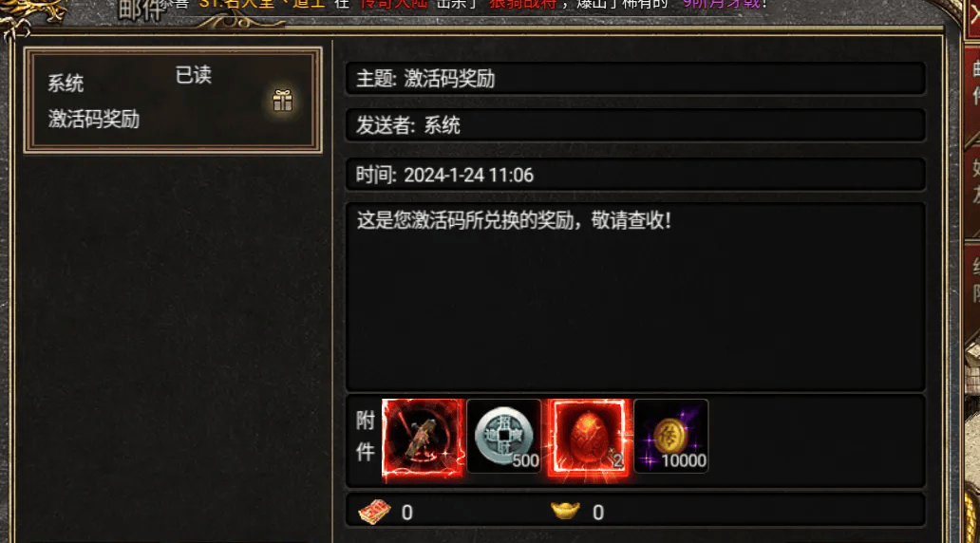Image resolution: width=980 pixels, height=543 pixels.
Task: Click the gold ingot currency icon
Action: click(565, 511)
